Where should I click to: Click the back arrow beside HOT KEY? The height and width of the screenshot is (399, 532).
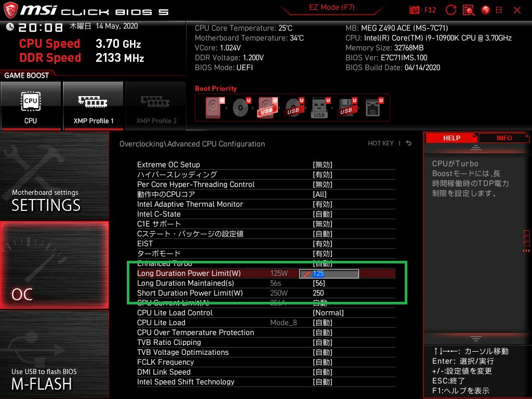[x=409, y=143]
